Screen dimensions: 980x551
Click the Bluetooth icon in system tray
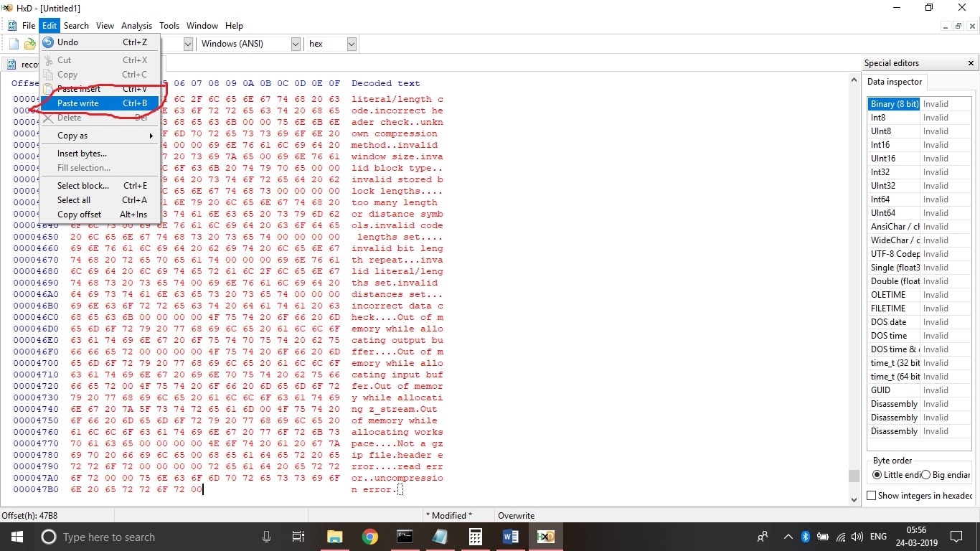point(805,537)
